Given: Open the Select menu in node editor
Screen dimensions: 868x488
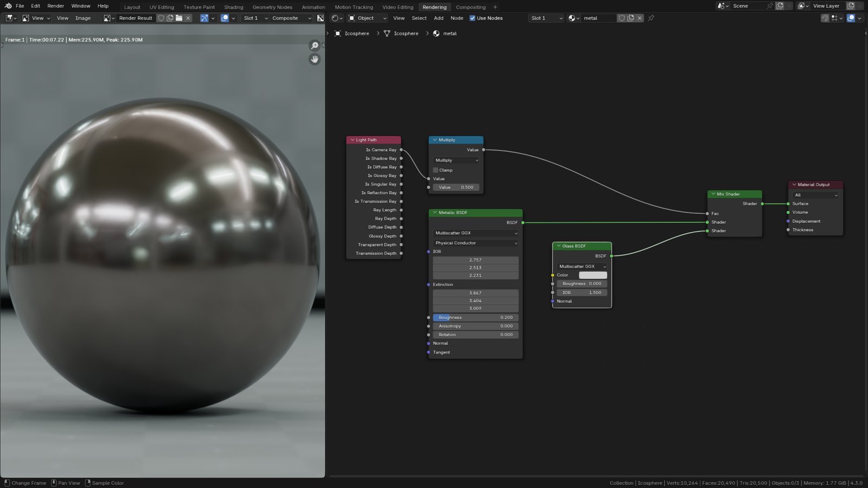Looking at the screenshot, I should (x=419, y=18).
